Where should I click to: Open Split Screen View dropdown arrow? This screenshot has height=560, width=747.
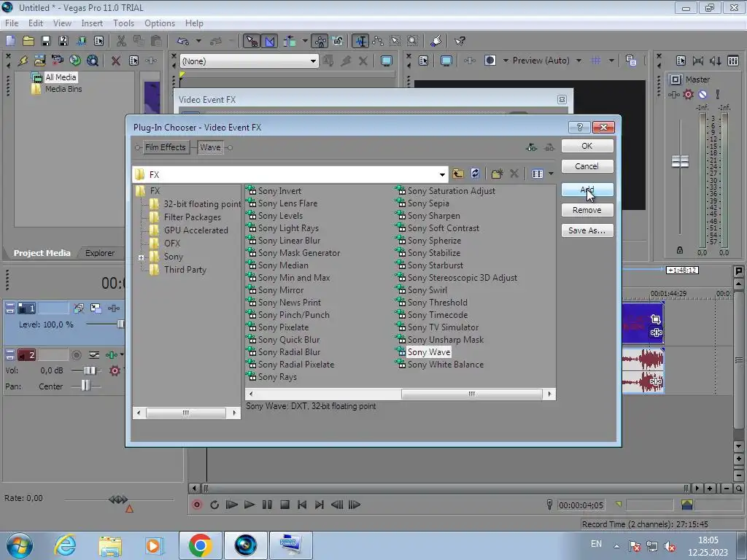coord(505,61)
